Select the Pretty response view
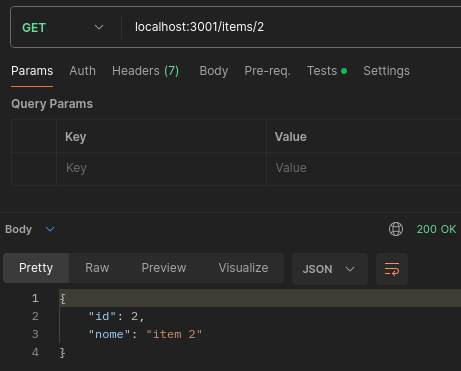 (x=36, y=268)
